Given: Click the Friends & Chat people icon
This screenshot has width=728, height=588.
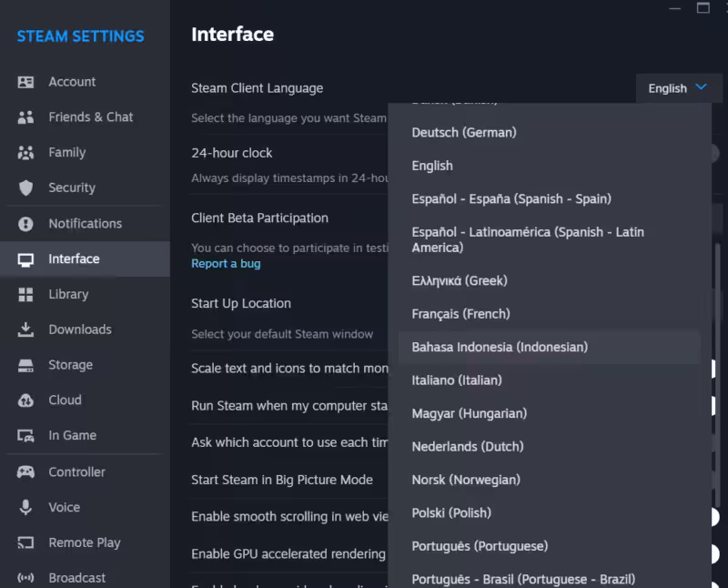Looking at the screenshot, I should [25, 117].
